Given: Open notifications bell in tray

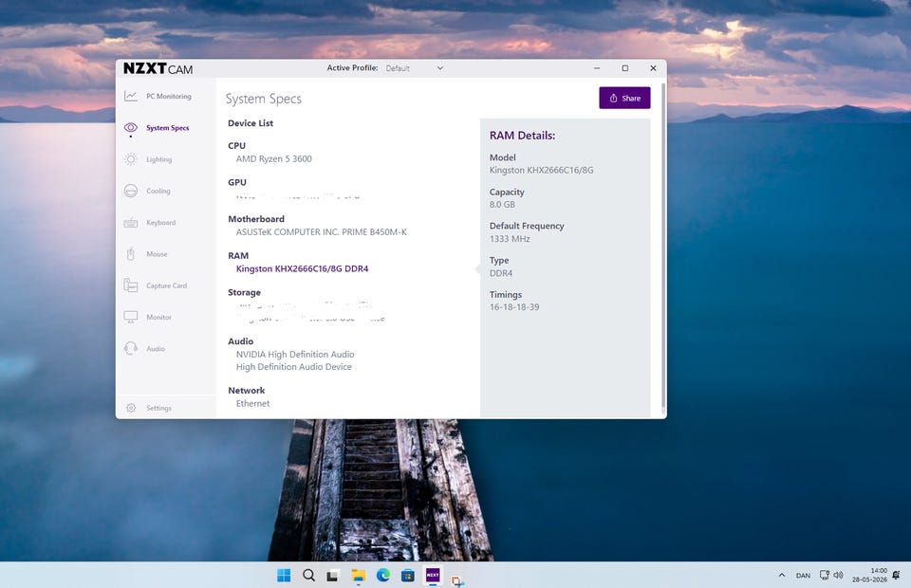Looking at the screenshot, I should click(x=896, y=576).
